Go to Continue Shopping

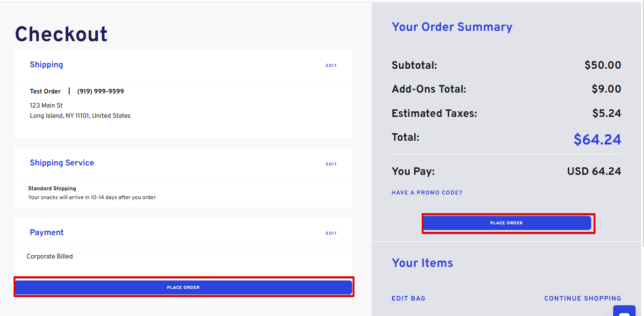coord(582,298)
